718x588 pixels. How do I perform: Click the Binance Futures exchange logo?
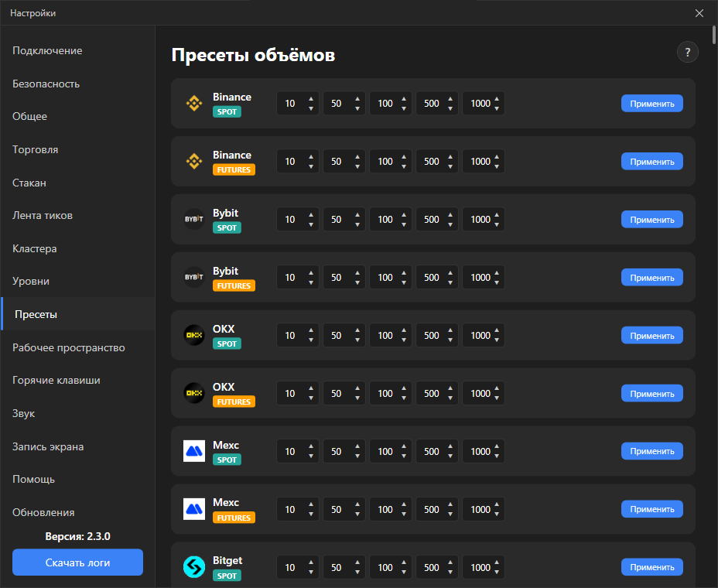coord(194,161)
